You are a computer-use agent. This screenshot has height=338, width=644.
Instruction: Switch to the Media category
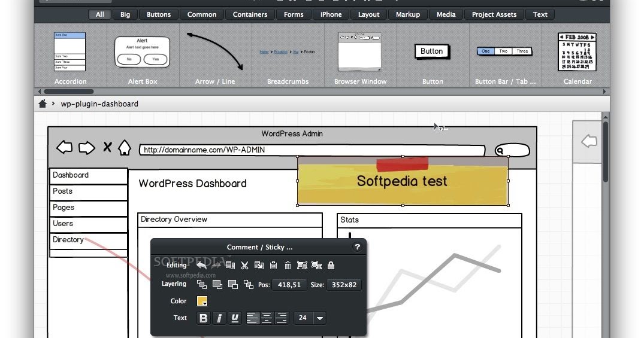pos(446,14)
